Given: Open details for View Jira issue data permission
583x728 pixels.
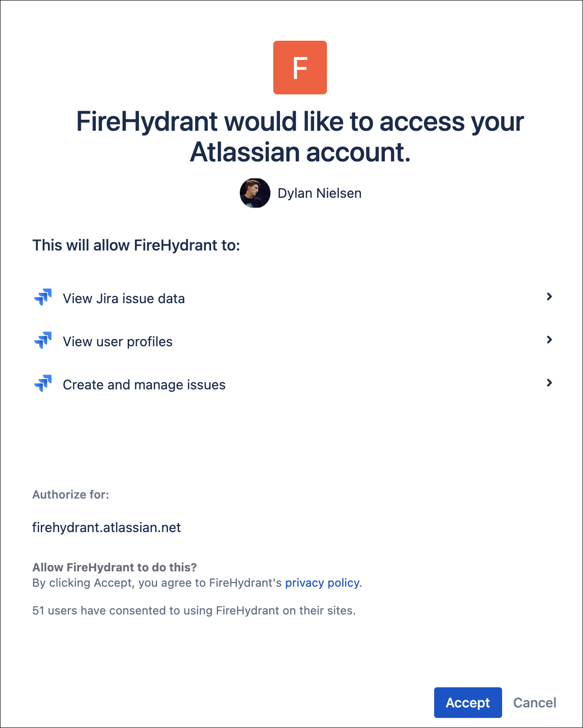Looking at the screenshot, I should pyautogui.click(x=549, y=297).
